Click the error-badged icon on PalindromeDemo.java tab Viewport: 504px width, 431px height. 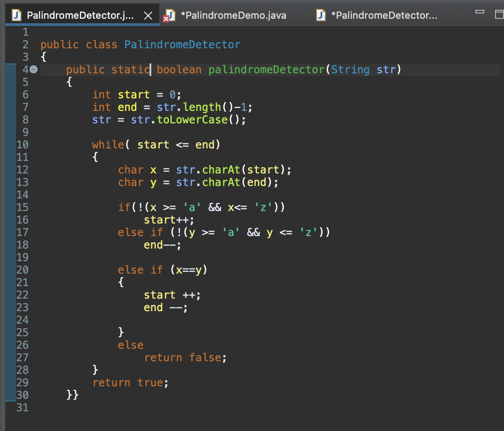[x=169, y=15]
